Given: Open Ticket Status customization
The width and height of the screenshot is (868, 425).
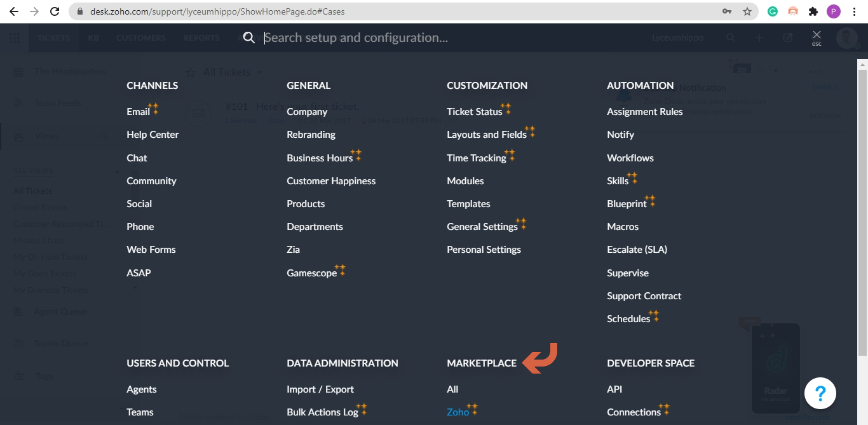Looking at the screenshot, I should [x=475, y=111].
